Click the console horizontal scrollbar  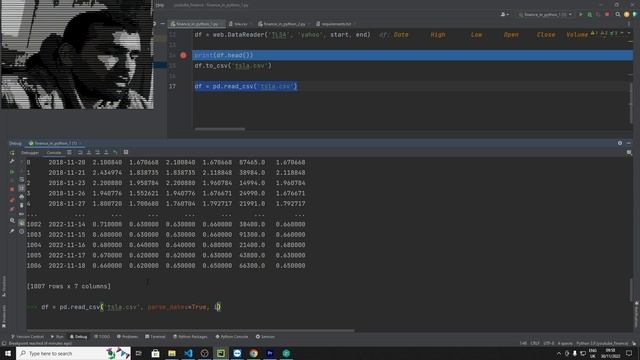(x=190, y=330)
